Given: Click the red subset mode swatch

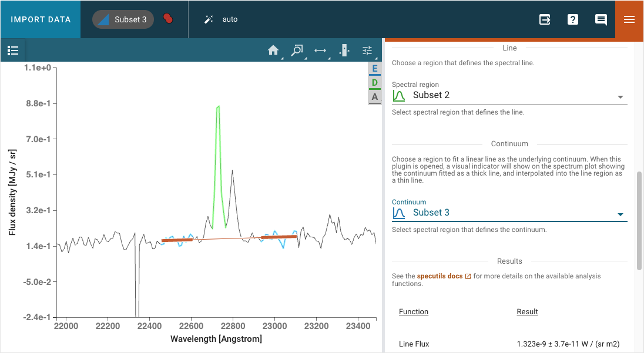Looking at the screenshot, I should click(168, 19).
